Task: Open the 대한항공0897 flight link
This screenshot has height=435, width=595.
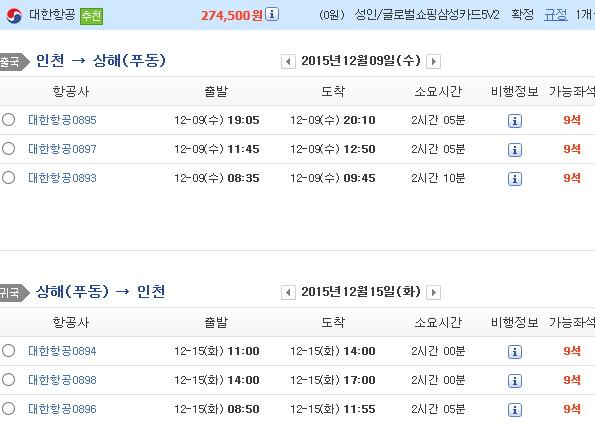Action: click(62, 149)
